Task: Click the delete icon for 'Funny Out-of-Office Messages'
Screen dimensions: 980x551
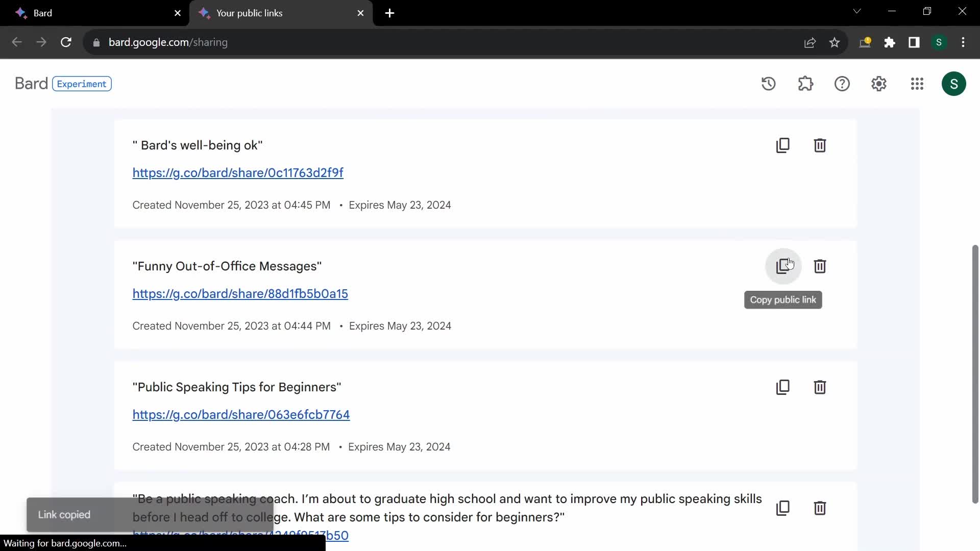Action: 820,266
